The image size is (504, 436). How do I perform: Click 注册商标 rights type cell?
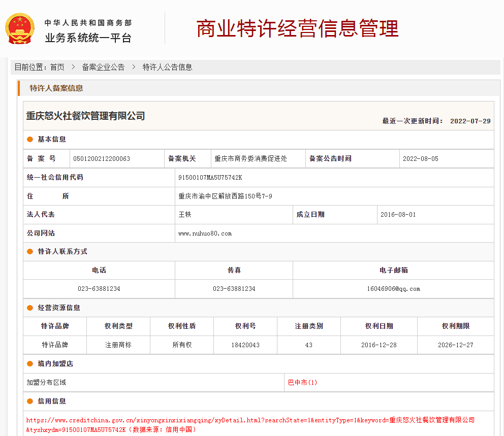coord(118,345)
